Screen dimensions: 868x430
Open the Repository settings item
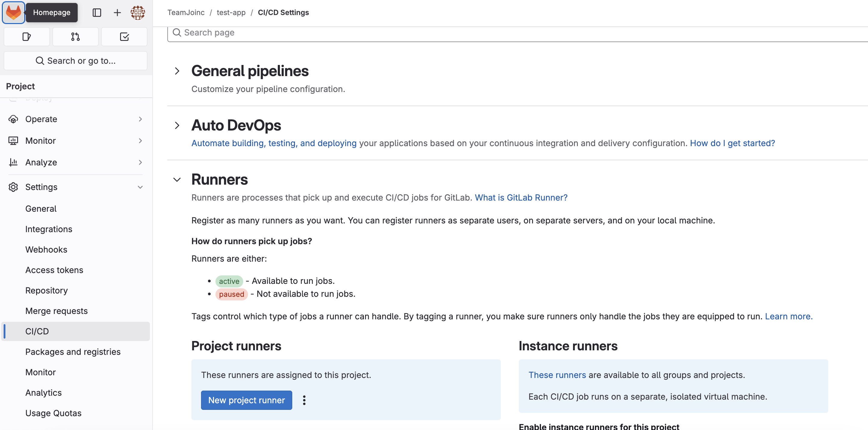46,290
